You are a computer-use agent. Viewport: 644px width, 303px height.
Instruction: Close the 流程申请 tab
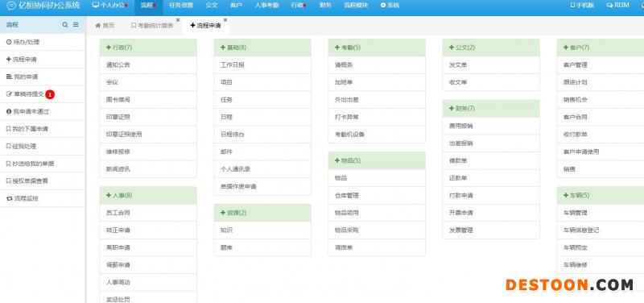pyautogui.click(x=225, y=19)
